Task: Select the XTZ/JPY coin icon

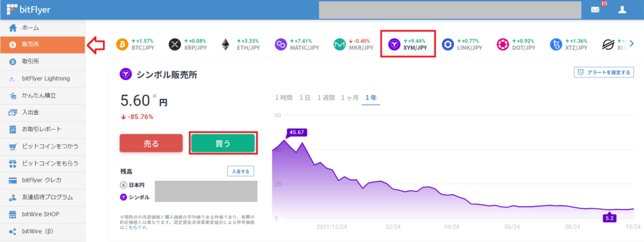Action: pyautogui.click(x=556, y=44)
